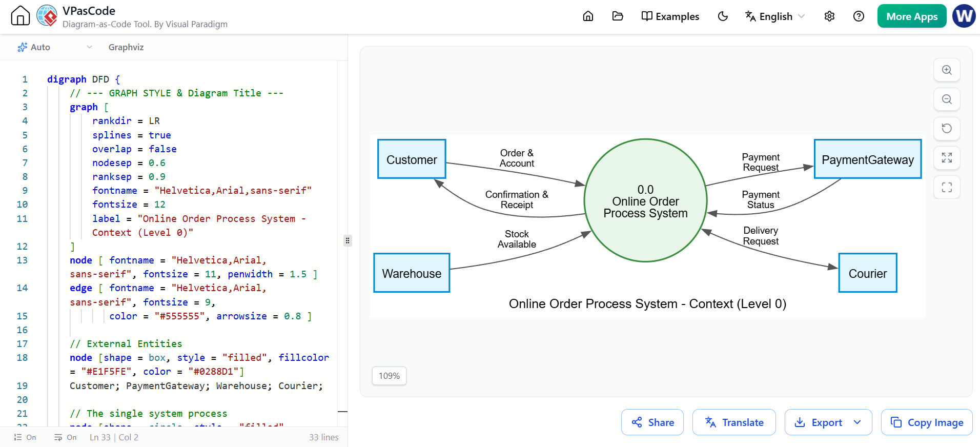Click the nodesep = 0.6 code line
This screenshot has width=980, height=447.
(129, 163)
